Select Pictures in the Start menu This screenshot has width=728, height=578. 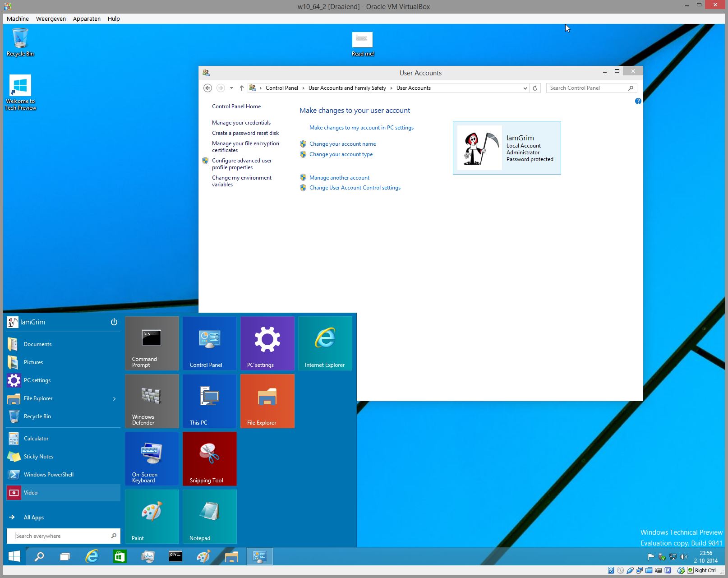(x=63, y=362)
